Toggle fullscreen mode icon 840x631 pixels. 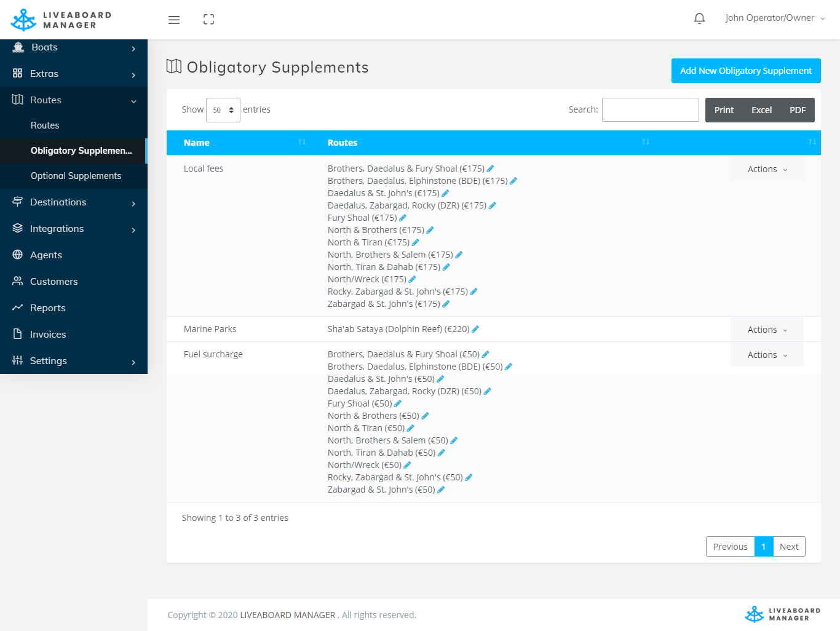point(208,20)
